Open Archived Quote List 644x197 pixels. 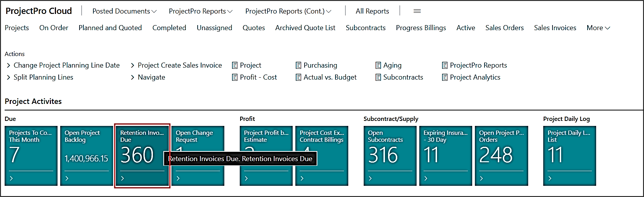coord(305,28)
